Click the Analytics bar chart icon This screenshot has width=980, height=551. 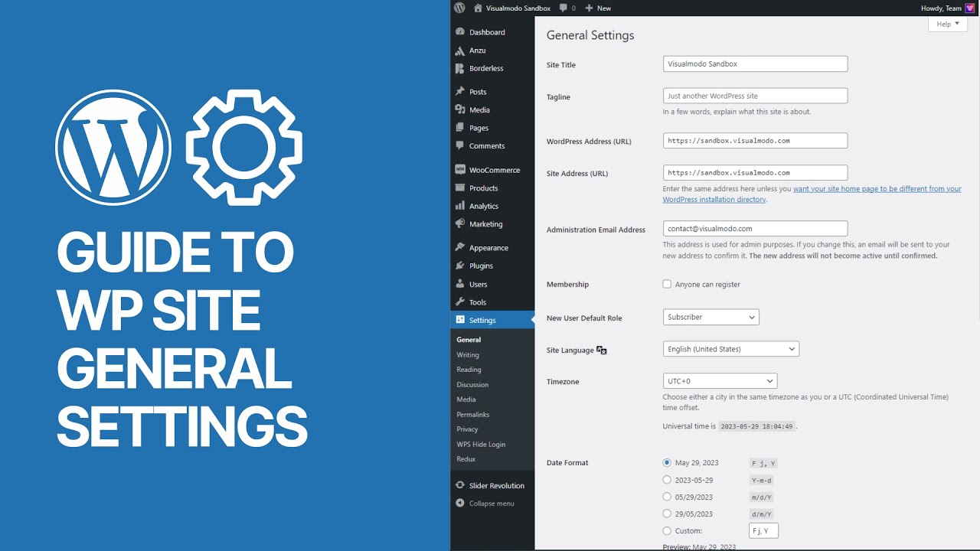click(x=459, y=206)
